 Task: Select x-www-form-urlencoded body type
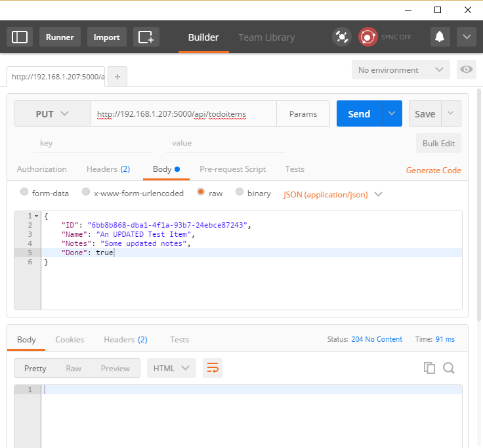(86, 192)
